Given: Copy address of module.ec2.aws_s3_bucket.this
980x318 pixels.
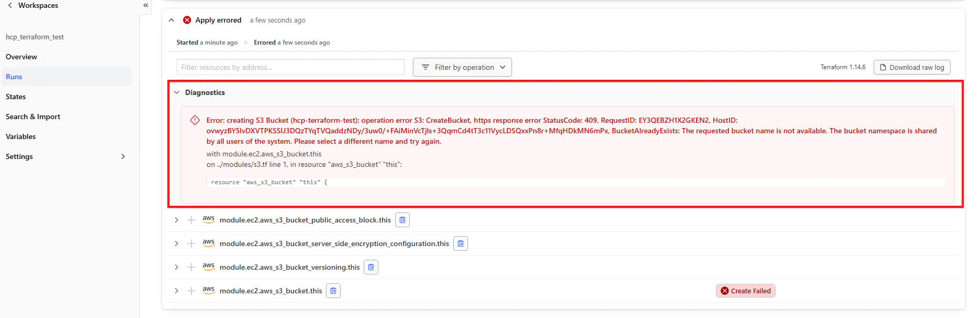Looking at the screenshot, I should click(x=333, y=291).
